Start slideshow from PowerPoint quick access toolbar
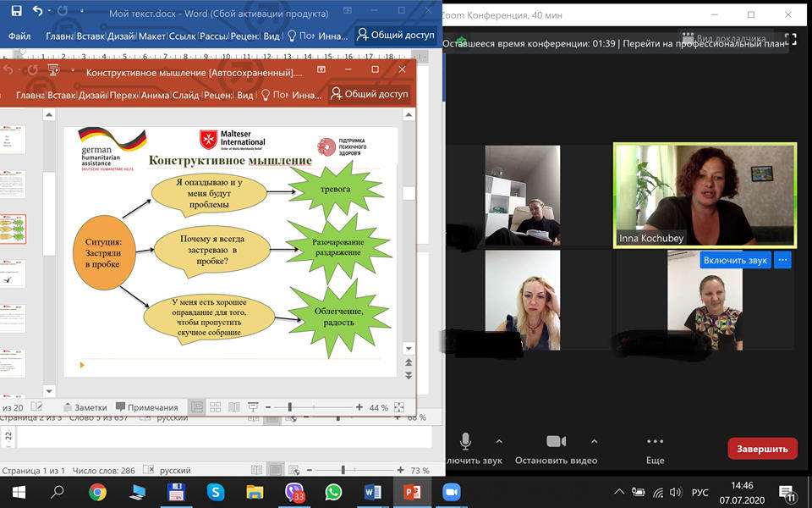Image resolution: width=812 pixels, height=508 pixels. tap(52, 70)
